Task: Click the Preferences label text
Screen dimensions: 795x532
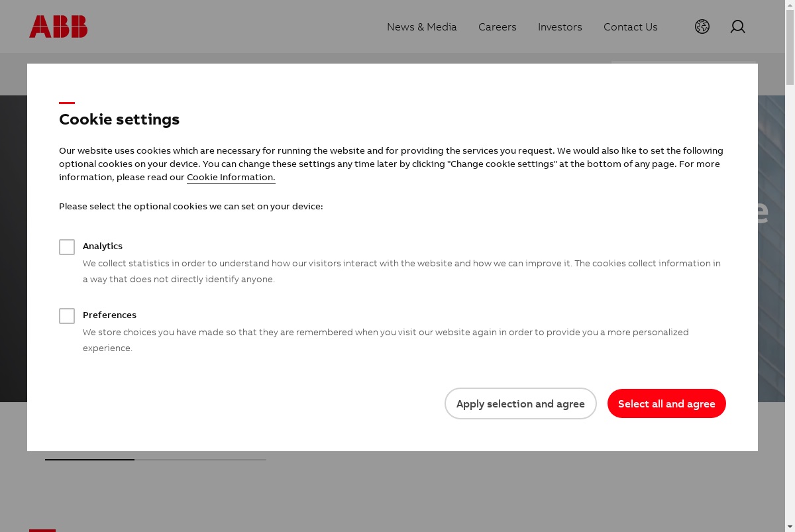Action: pyautogui.click(x=109, y=315)
